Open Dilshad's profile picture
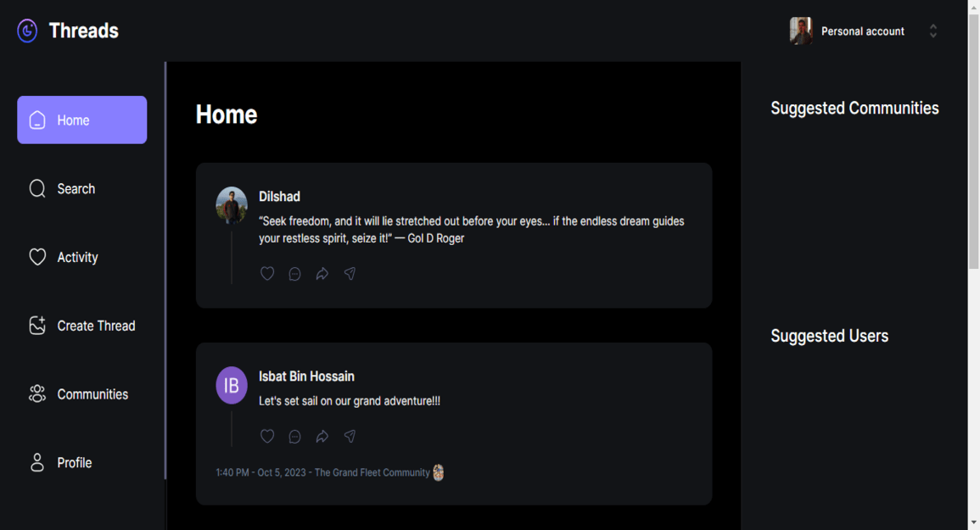Image resolution: width=980 pixels, height=530 pixels. pos(231,205)
